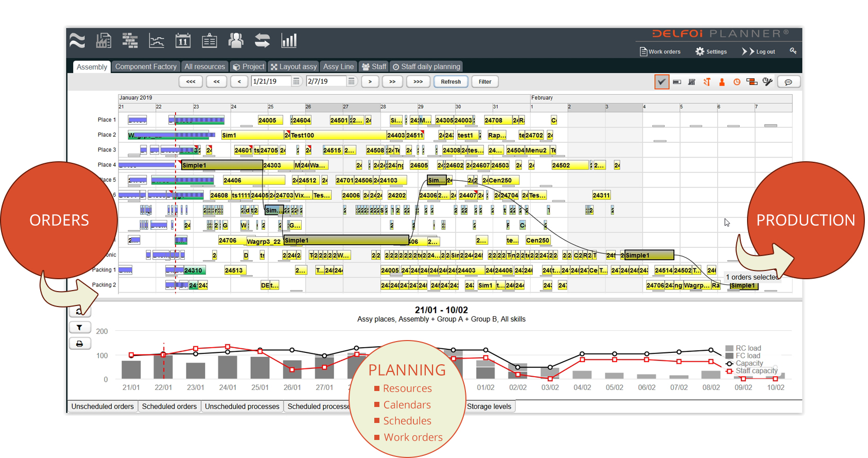Screen dimensions: 868x458
Task: Open the staff people icon
Action: coord(236,41)
